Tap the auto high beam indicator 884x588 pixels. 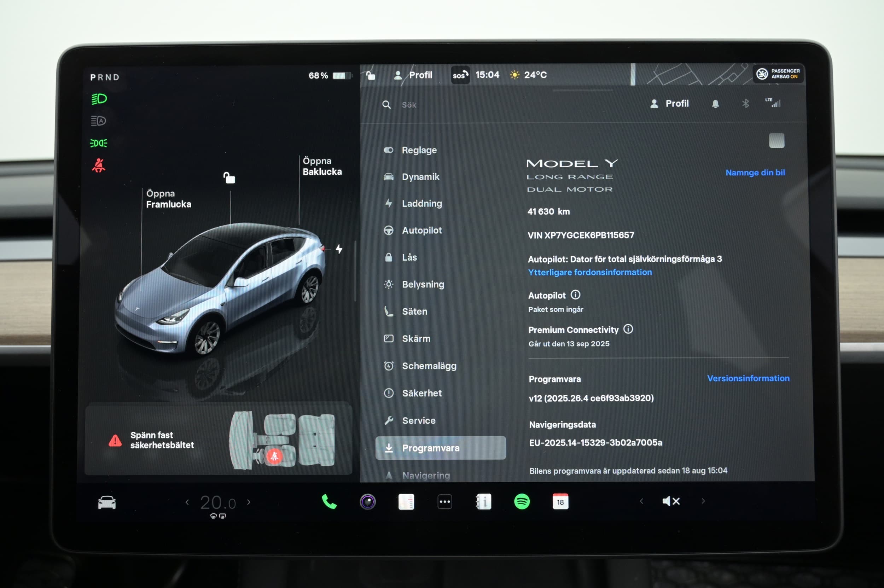click(99, 121)
